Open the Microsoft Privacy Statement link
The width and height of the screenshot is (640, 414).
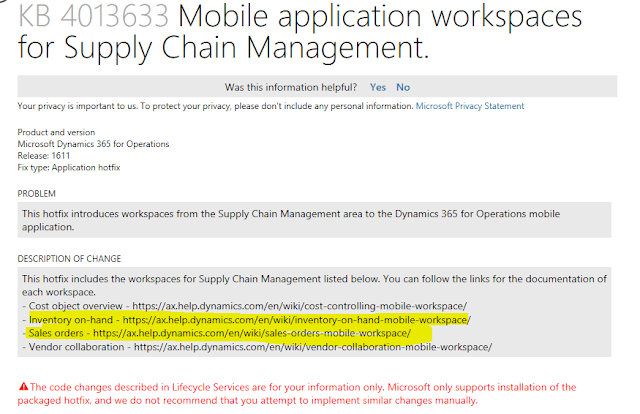470,106
